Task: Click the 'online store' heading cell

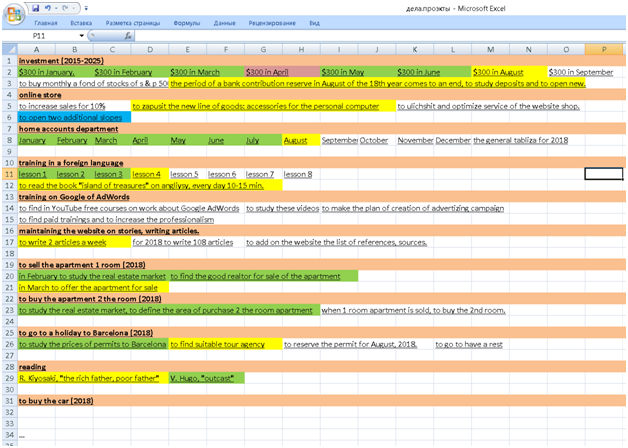Action: (40, 95)
